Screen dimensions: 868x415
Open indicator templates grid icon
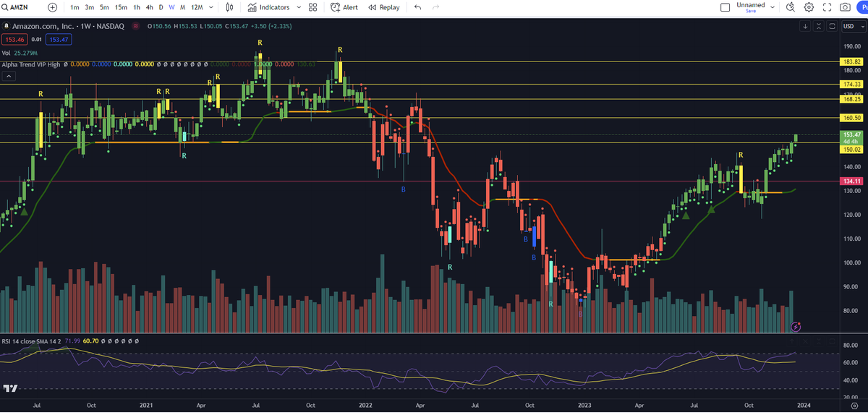[x=313, y=7]
